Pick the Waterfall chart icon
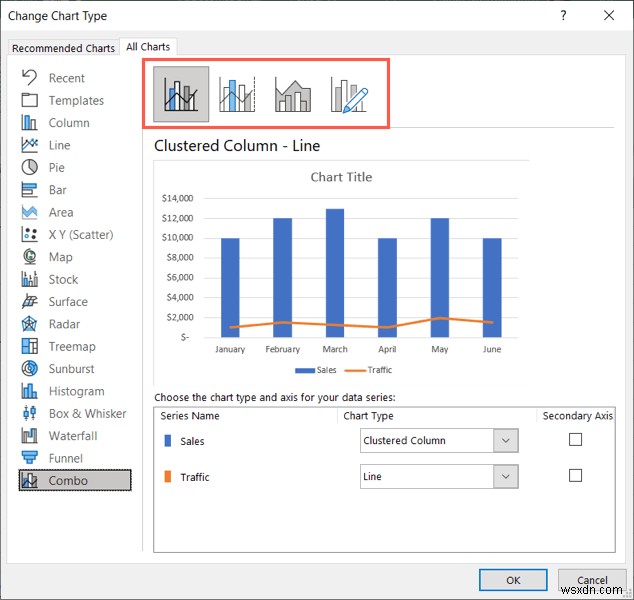This screenshot has width=634, height=600. point(30,435)
